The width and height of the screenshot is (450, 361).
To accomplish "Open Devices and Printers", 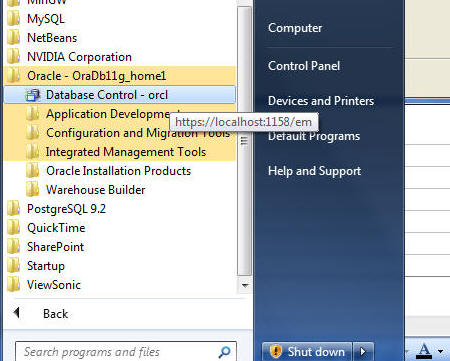I will 321,101.
